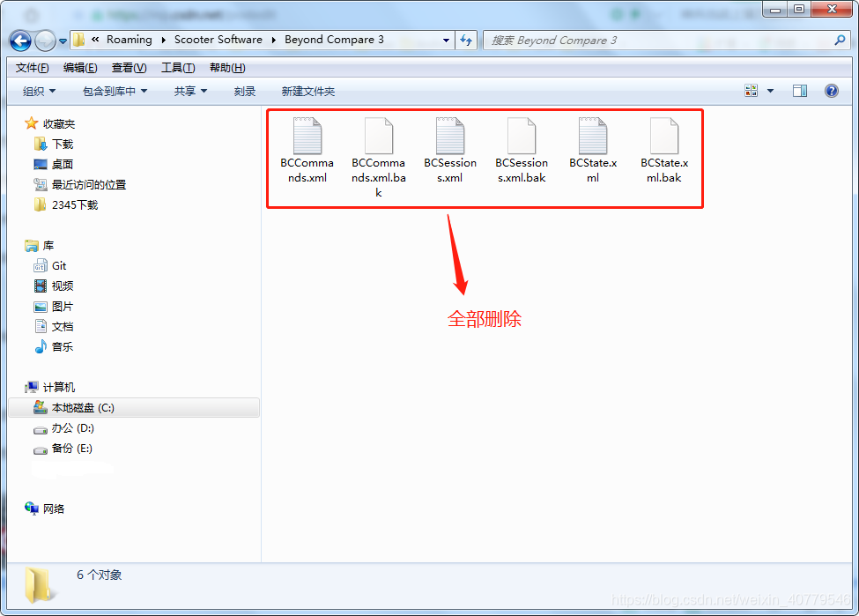Select the BCState.xml.bak file
Viewport: 859px width, 616px height.
coord(664,150)
